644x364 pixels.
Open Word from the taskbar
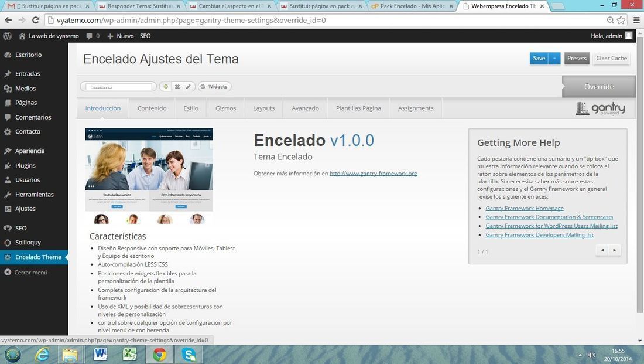100,354
